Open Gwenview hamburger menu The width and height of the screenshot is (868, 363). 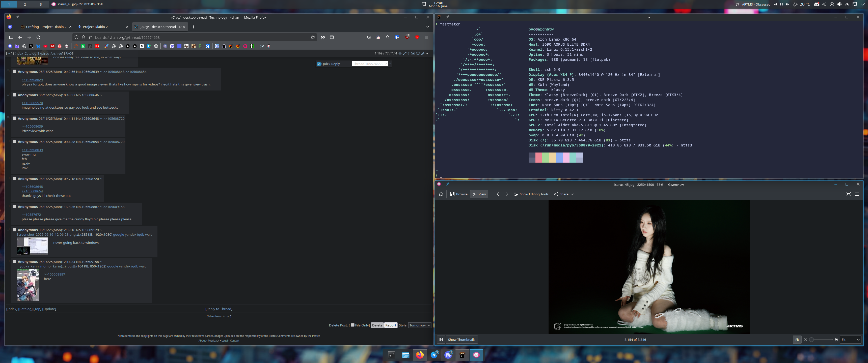click(857, 194)
